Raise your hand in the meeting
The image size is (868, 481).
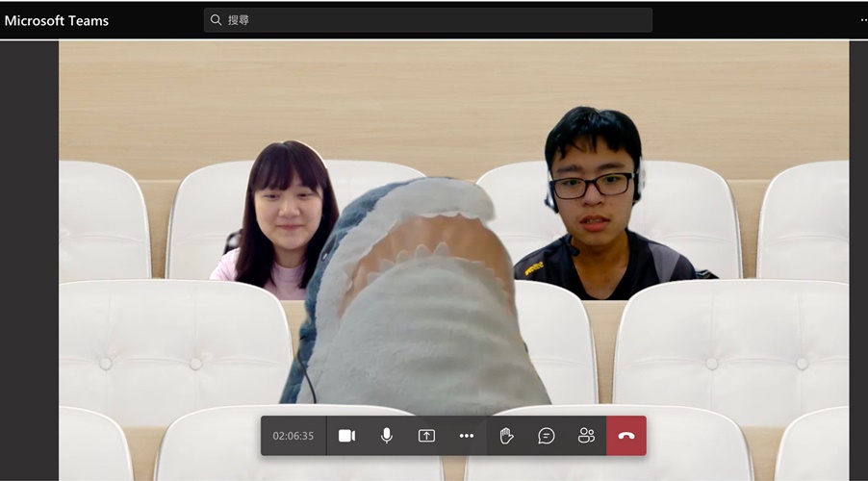click(x=506, y=436)
